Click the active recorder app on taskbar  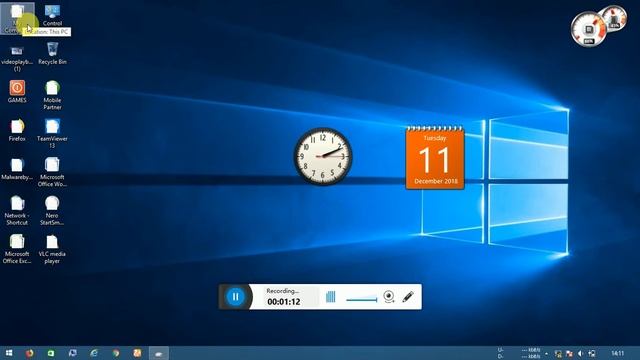159,353
